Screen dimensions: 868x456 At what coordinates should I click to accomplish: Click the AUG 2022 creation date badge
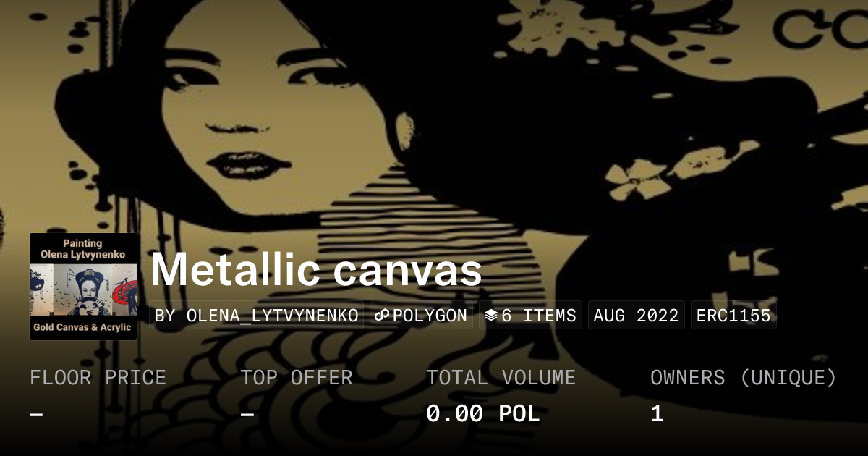(x=637, y=316)
